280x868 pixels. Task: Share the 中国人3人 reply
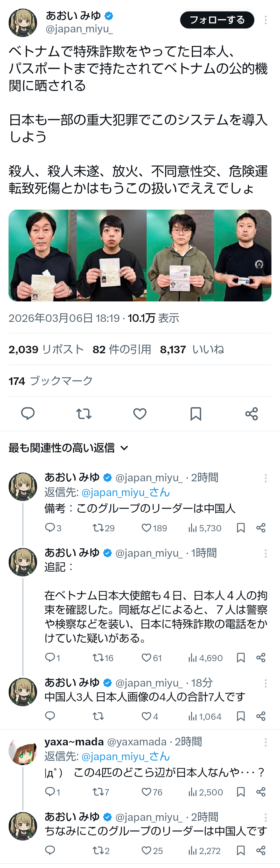coord(261,716)
